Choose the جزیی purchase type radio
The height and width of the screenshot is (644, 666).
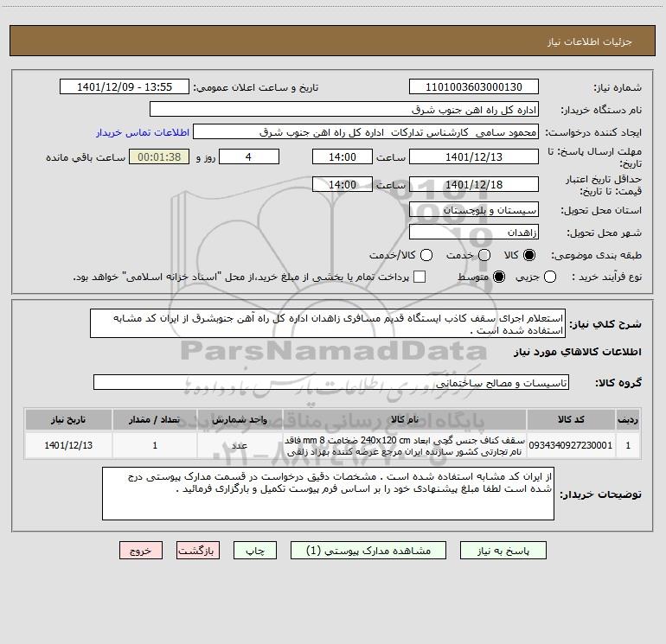point(550,277)
